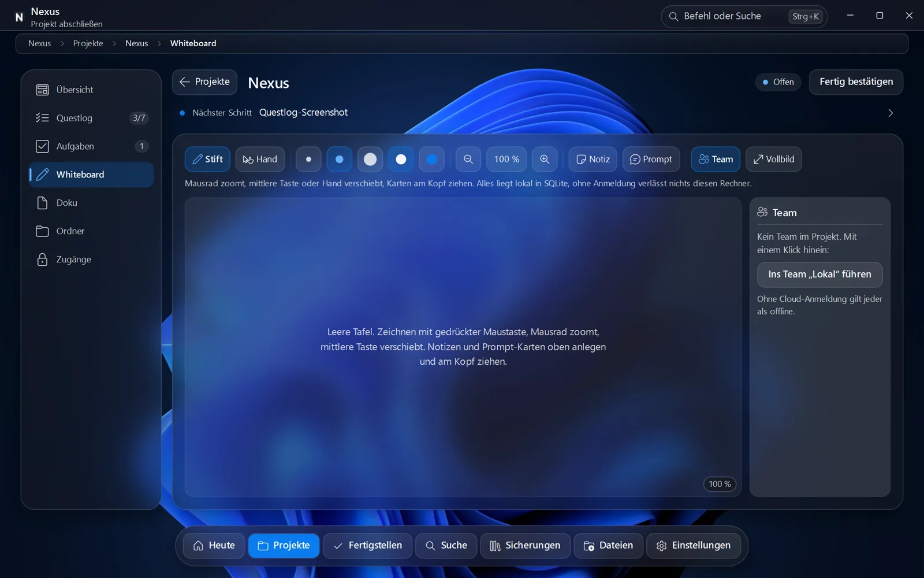The image size is (924, 578).
Task: Switch to the Hand pan tool
Action: click(x=260, y=160)
